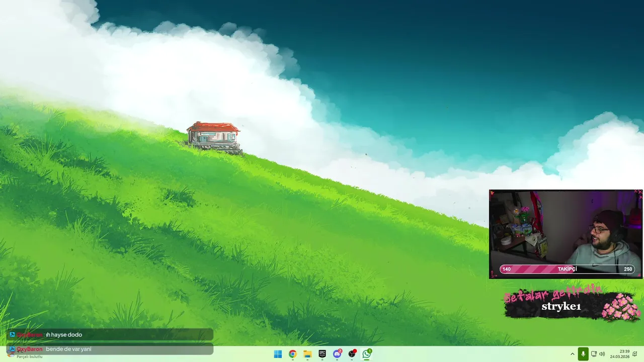Click the "stryke1" alert banner text
The height and width of the screenshot is (362, 644).
(x=561, y=306)
